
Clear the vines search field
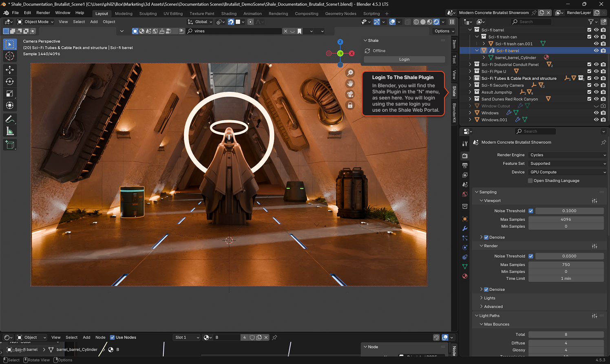click(x=285, y=31)
